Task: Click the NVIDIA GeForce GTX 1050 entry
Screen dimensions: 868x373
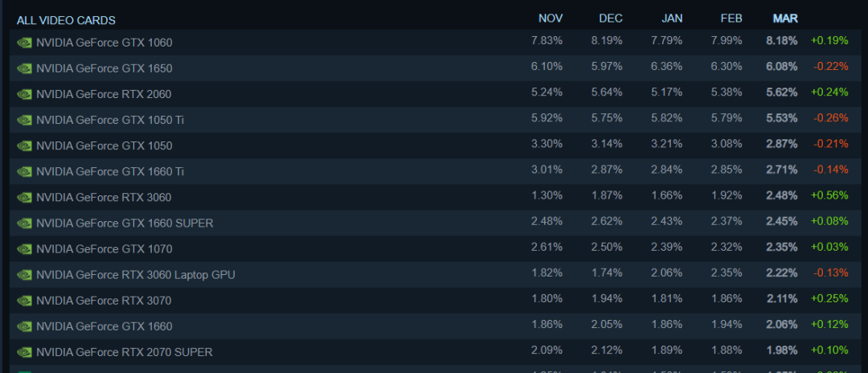Action: 104,146
